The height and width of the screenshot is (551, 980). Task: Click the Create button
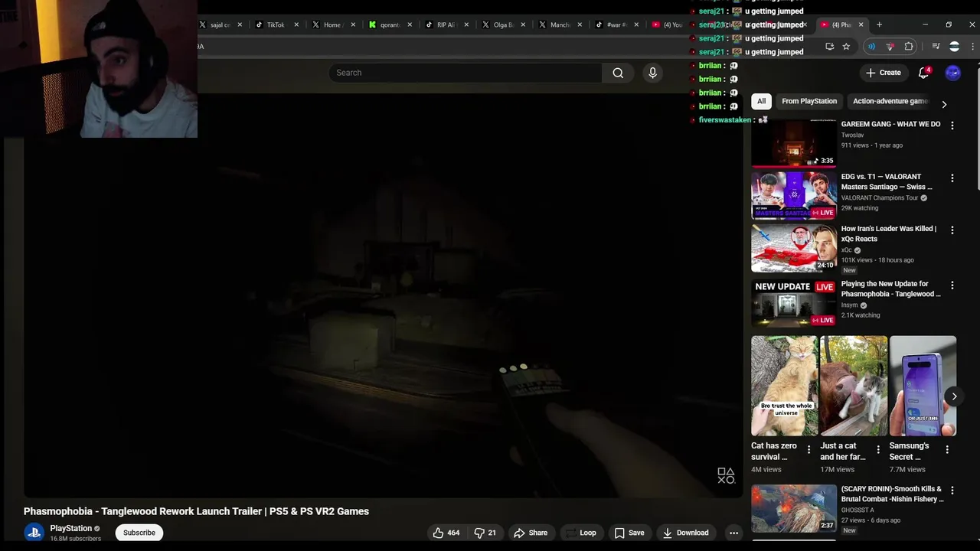[883, 73]
